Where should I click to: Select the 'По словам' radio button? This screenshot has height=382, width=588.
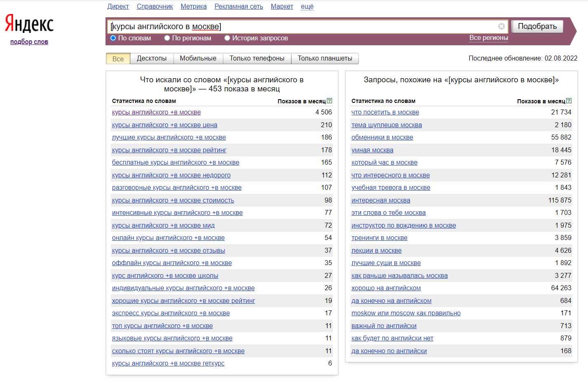pyautogui.click(x=113, y=38)
